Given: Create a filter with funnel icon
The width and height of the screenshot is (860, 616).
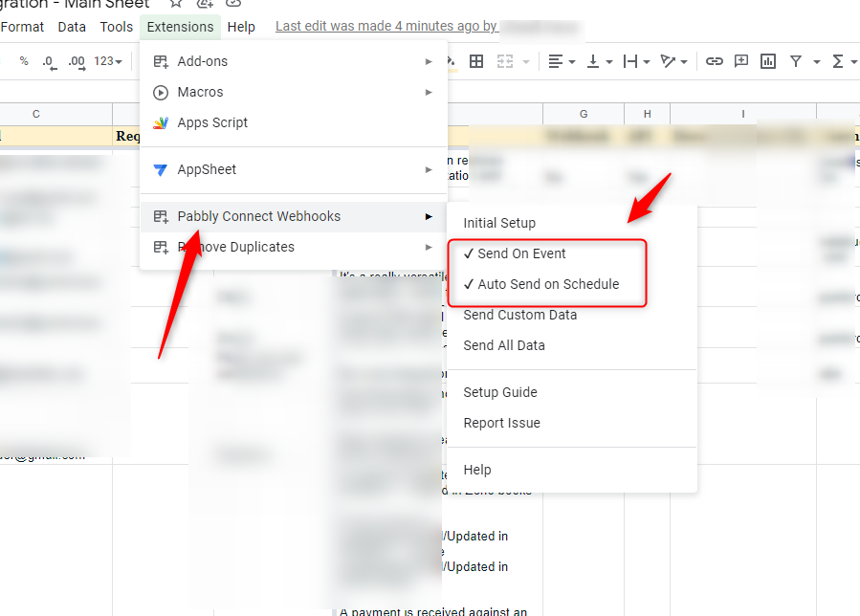Looking at the screenshot, I should [x=795, y=61].
